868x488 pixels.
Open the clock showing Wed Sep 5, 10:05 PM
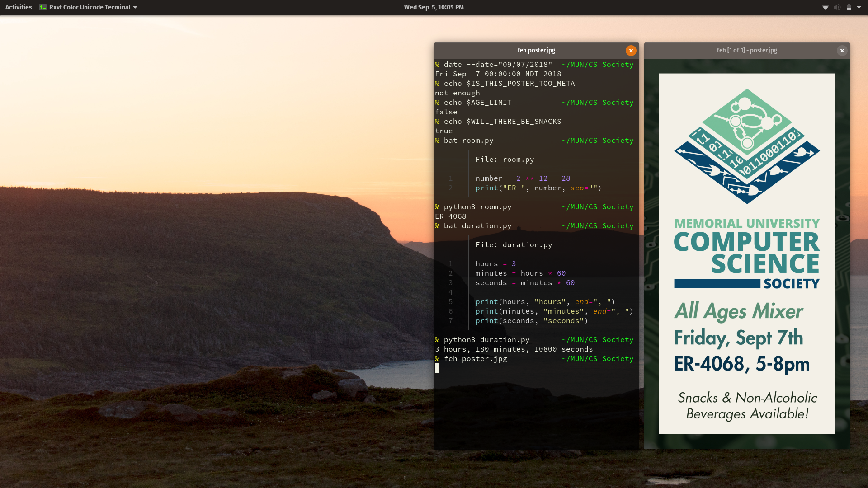pos(434,7)
